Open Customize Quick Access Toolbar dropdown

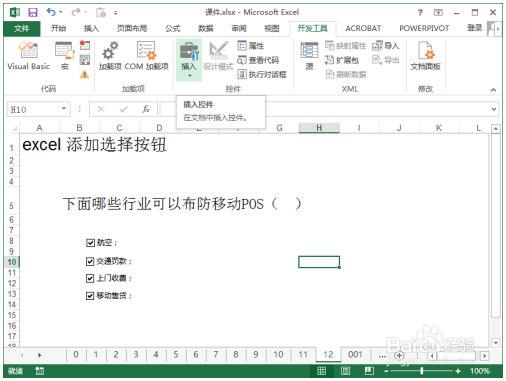(115, 13)
